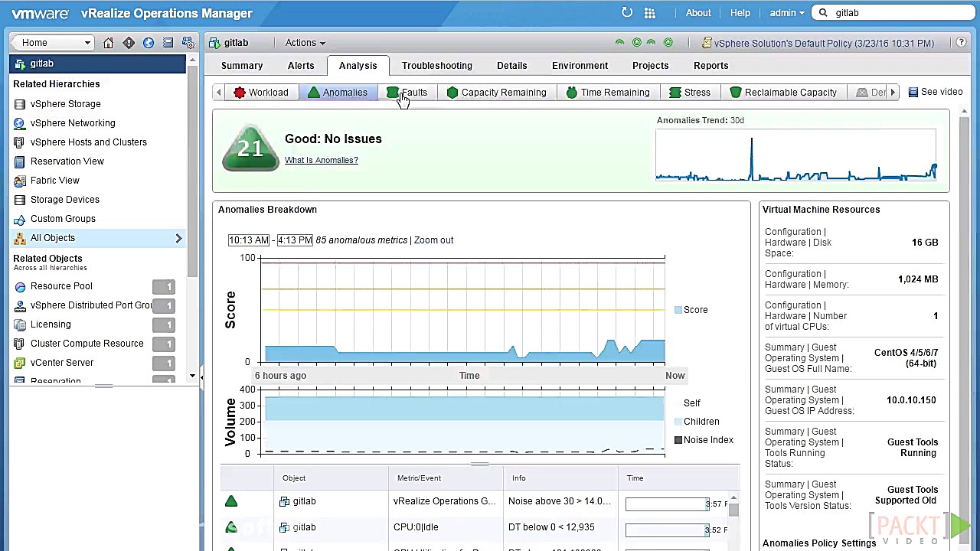
Task: Click the 10:13 AM start time box
Action: [x=249, y=240]
